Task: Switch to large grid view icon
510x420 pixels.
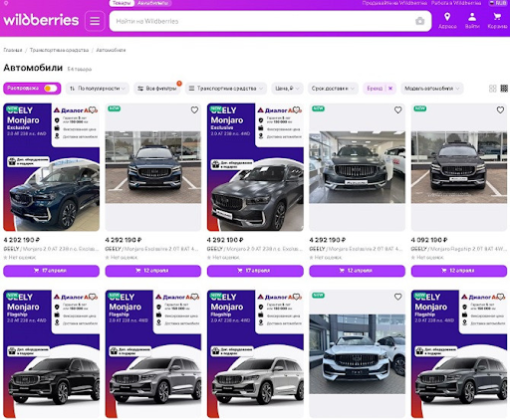Action: pos(493,89)
